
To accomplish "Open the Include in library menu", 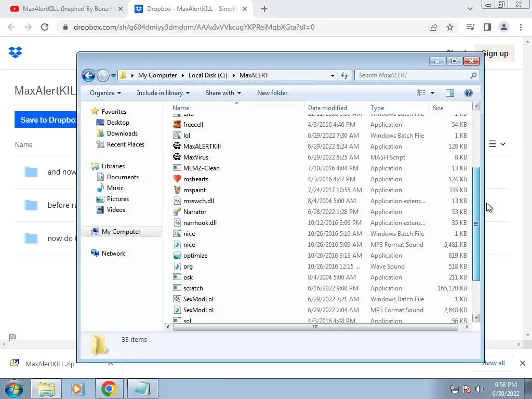I will (163, 93).
